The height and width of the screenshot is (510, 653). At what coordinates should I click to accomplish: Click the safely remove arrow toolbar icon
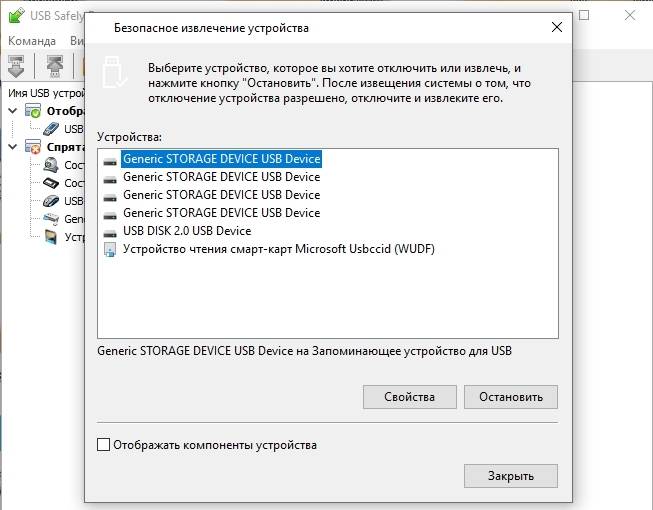16,66
